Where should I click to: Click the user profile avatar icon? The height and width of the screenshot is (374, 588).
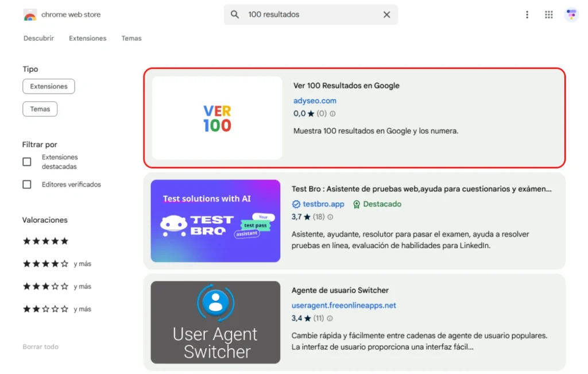(571, 15)
